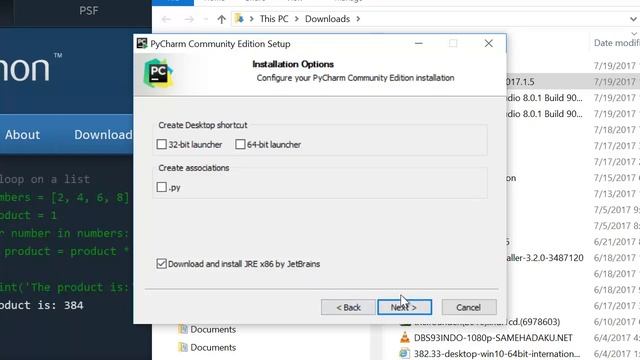
Task: Switch to the PSF tab on the Python site
Action: (x=89, y=10)
